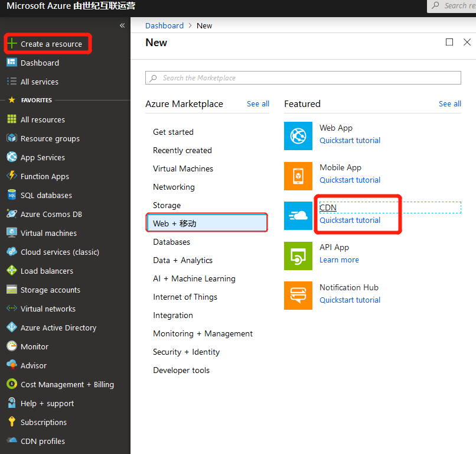476x454 pixels.
Task: Open the API App icon
Action: pyautogui.click(x=298, y=255)
